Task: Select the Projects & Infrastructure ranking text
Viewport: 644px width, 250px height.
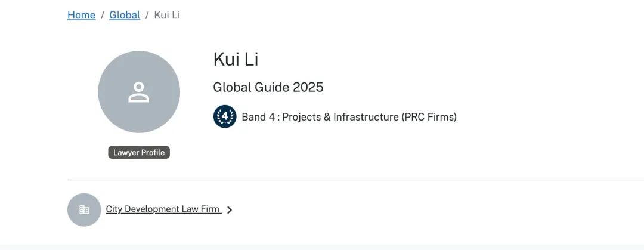Action: (x=340, y=117)
